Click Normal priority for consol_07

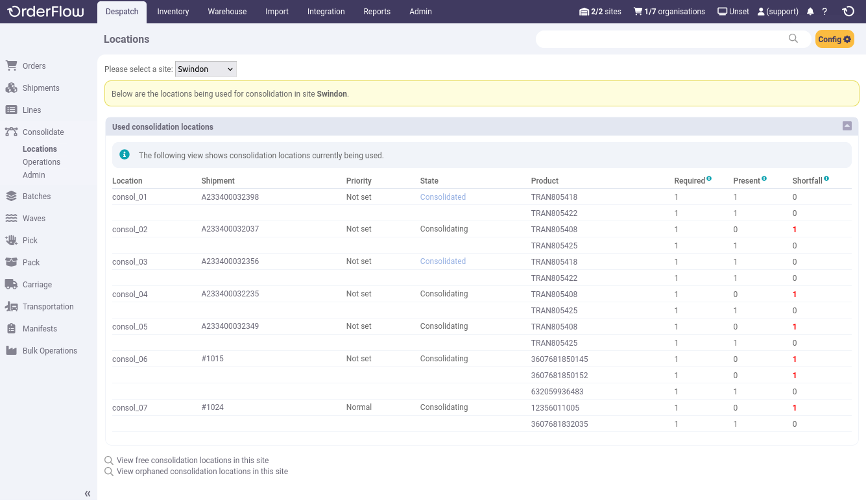click(x=359, y=407)
